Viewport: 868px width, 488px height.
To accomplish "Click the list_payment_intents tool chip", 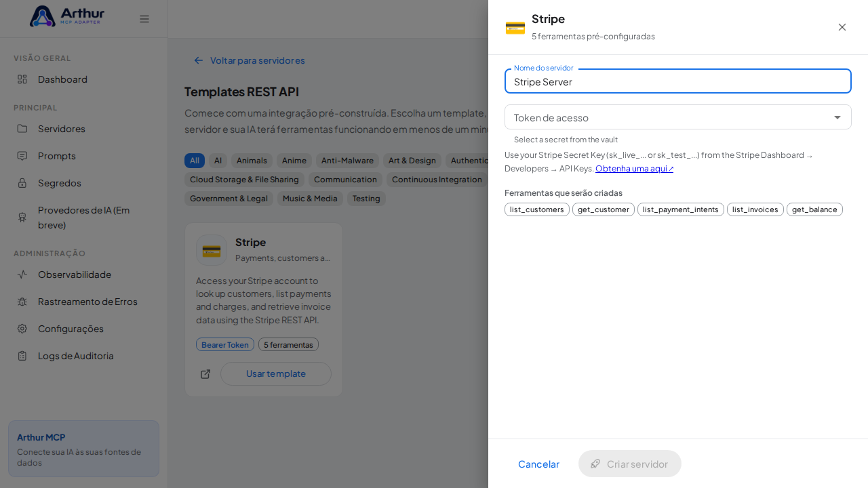I will point(681,209).
